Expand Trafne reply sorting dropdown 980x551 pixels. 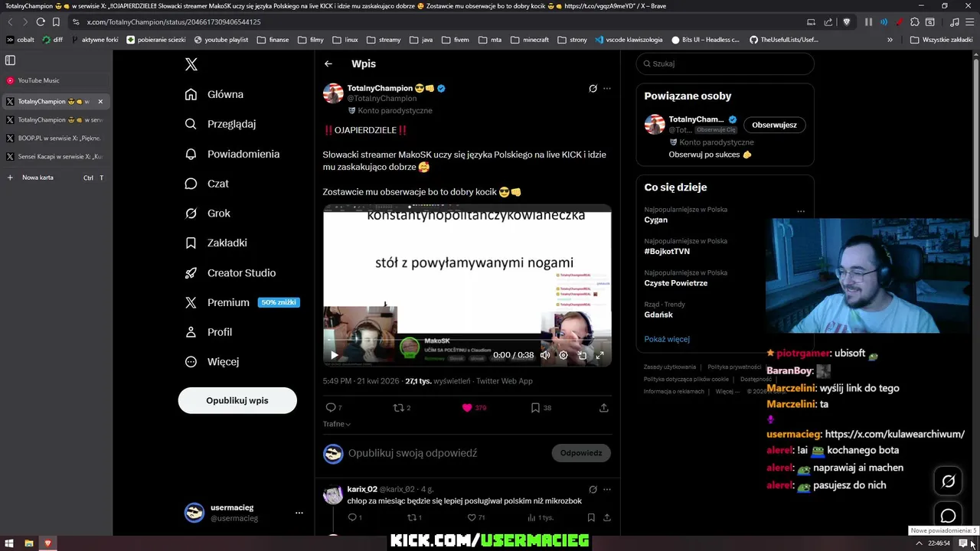point(337,424)
